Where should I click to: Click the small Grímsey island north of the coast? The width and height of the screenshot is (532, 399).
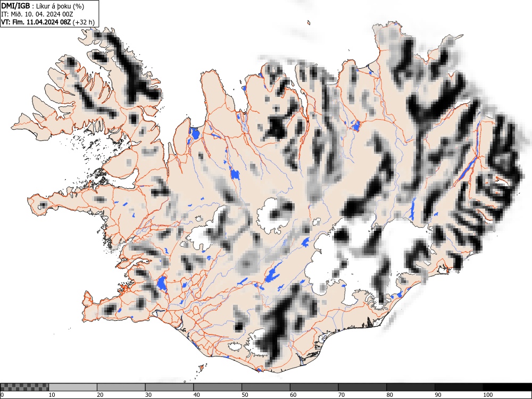pyautogui.click(x=309, y=23)
